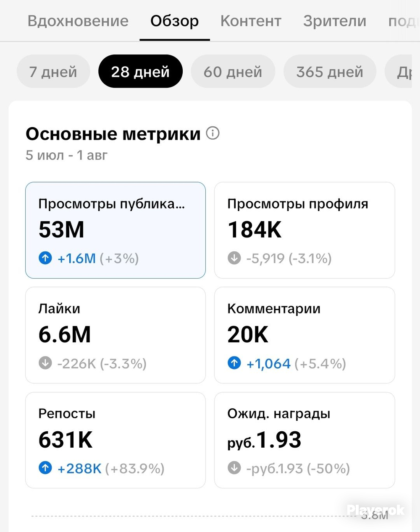The width and height of the screenshot is (420, 532).
Task: Select the Лайки 6.6M metric card
Action: tap(115, 335)
